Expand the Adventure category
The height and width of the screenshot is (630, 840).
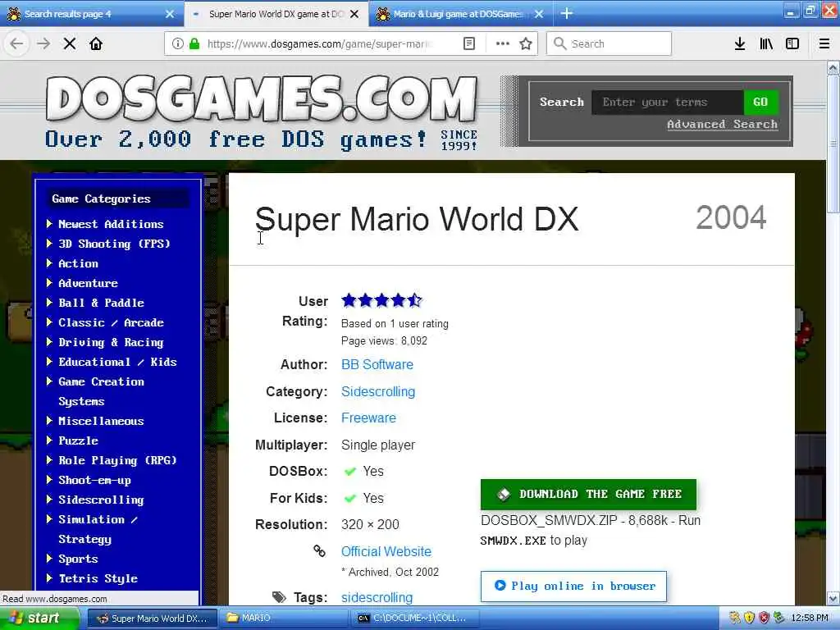[x=88, y=283]
